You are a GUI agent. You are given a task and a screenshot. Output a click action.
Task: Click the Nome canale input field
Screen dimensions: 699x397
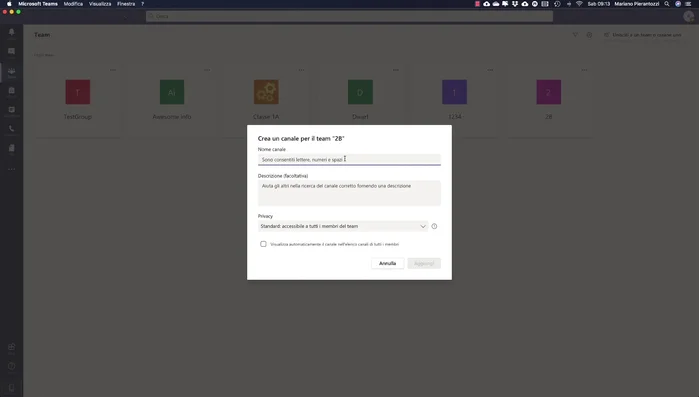pyautogui.click(x=349, y=159)
